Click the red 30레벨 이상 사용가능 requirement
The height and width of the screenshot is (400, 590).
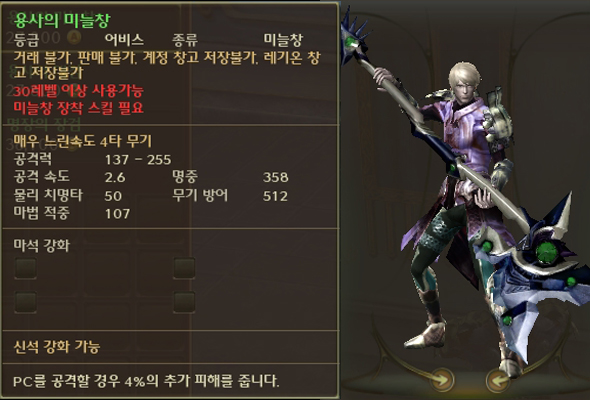pyautogui.click(x=78, y=91)
